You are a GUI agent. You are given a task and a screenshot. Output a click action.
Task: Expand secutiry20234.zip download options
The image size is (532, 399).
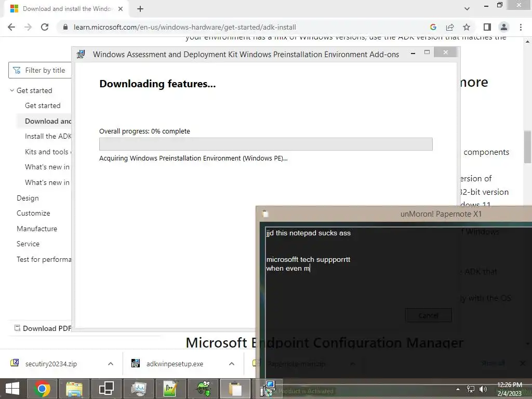[111, 364]
